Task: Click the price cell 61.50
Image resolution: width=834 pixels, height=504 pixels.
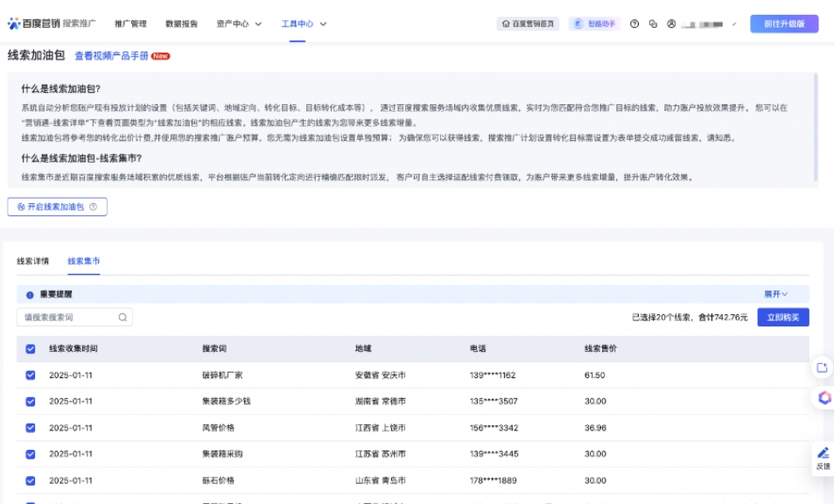Action: coord(594,375)
